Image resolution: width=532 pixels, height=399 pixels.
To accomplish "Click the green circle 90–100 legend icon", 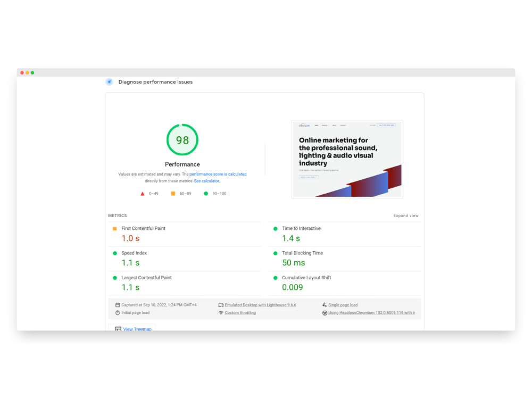I will 206,194.
